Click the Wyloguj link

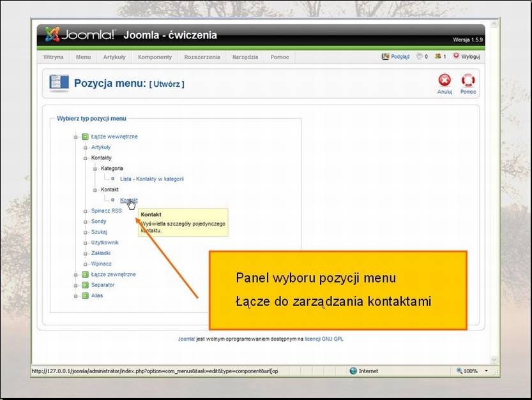pos(471,57)
